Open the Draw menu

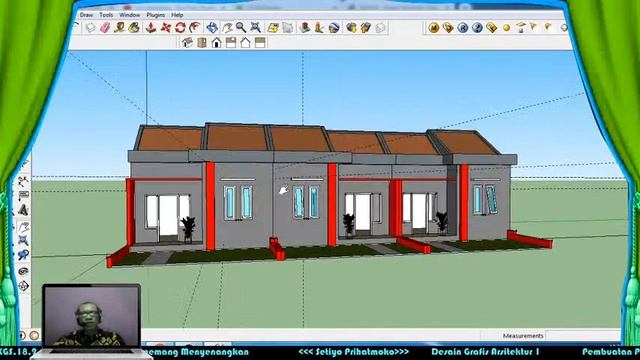86,15
